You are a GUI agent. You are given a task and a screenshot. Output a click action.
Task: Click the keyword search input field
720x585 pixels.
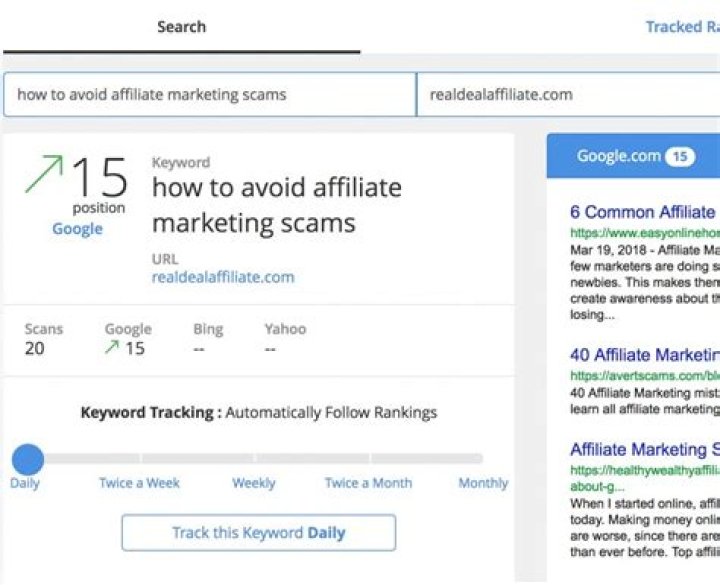[210, 95]
